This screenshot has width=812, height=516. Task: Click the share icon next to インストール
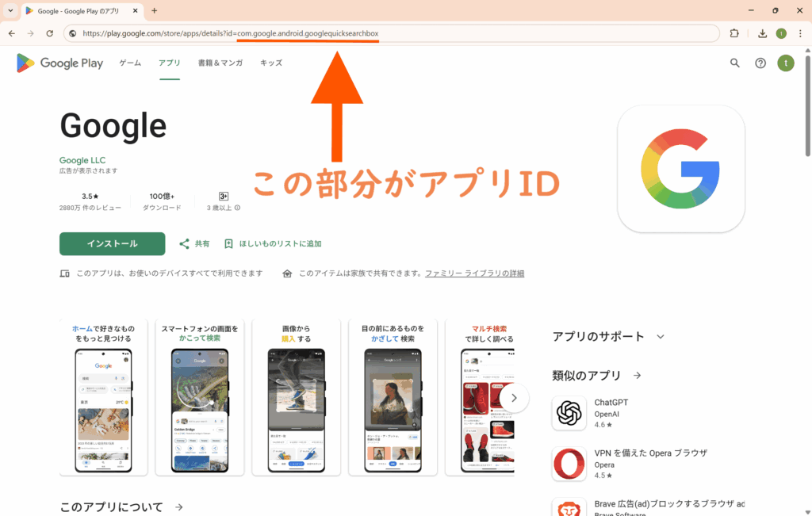pos(185,244)
